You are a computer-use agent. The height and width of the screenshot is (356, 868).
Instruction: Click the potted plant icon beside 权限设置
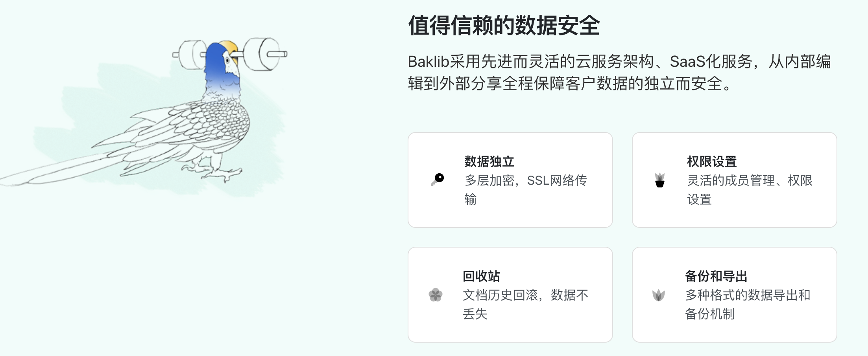point(660,180)
